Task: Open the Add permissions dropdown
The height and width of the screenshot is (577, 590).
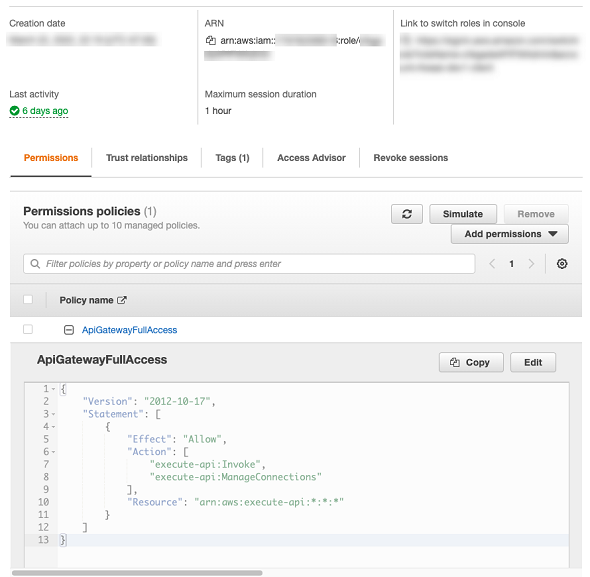Action: 509,234
